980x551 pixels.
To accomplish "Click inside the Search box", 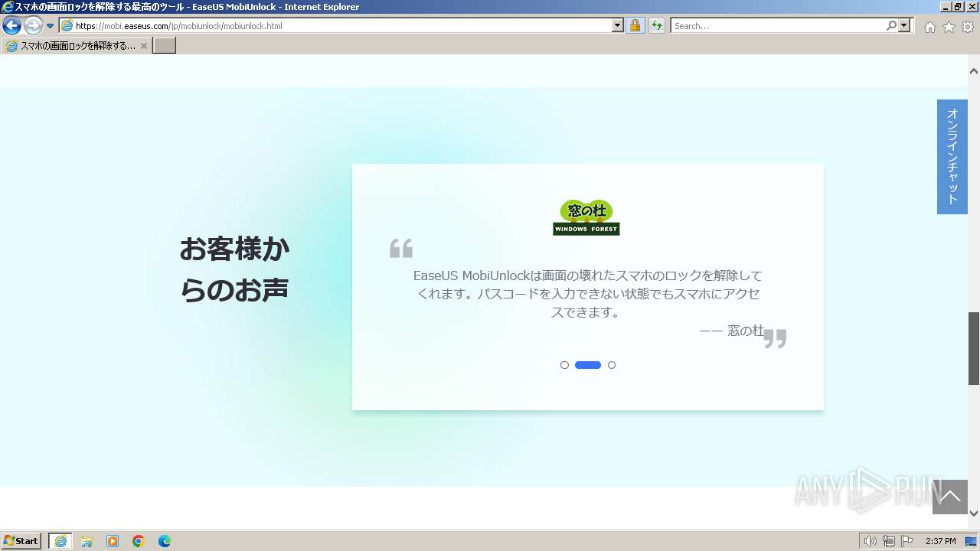I will [777, 25].
